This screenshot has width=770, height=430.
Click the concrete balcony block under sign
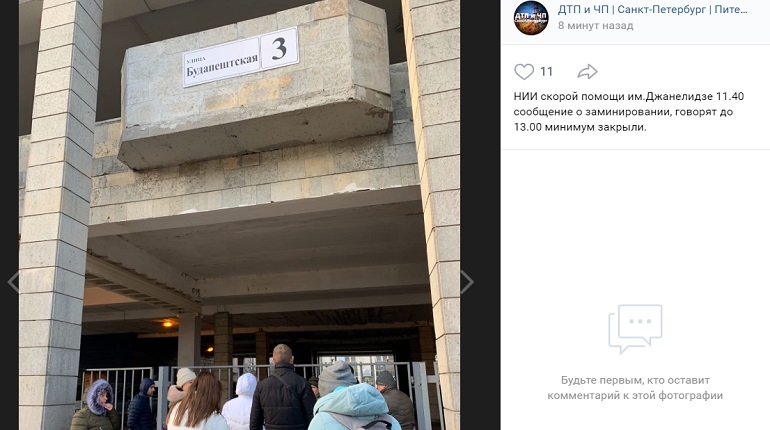[x=255, y=86]
